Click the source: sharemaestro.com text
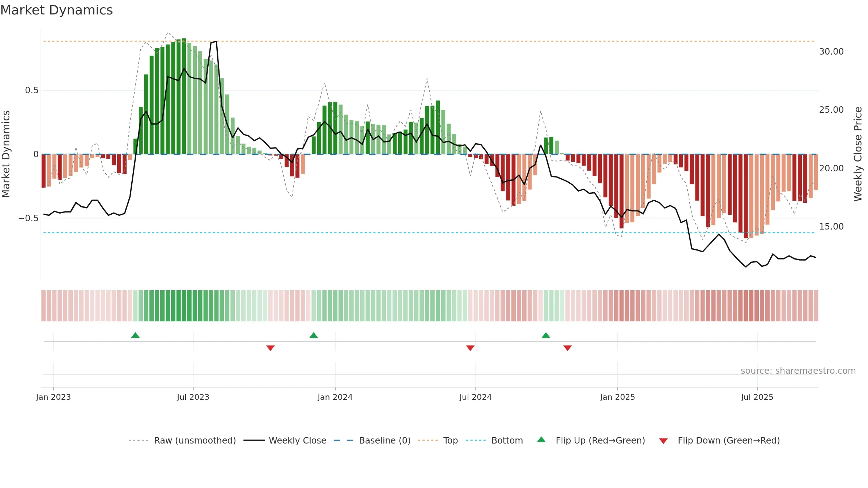Viewport: 868px width, 488px height. pyautogui.click(x=798, y=371)
